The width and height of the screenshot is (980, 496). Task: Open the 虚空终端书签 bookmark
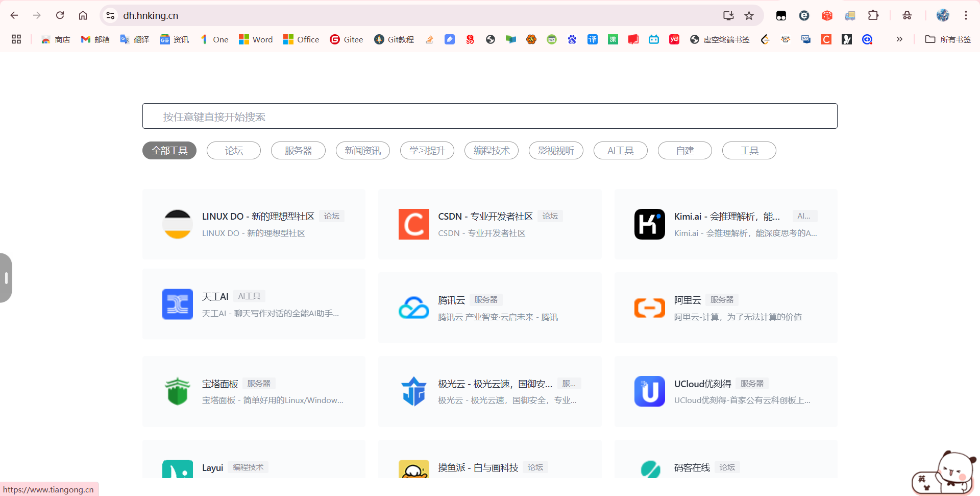[720, 39]
